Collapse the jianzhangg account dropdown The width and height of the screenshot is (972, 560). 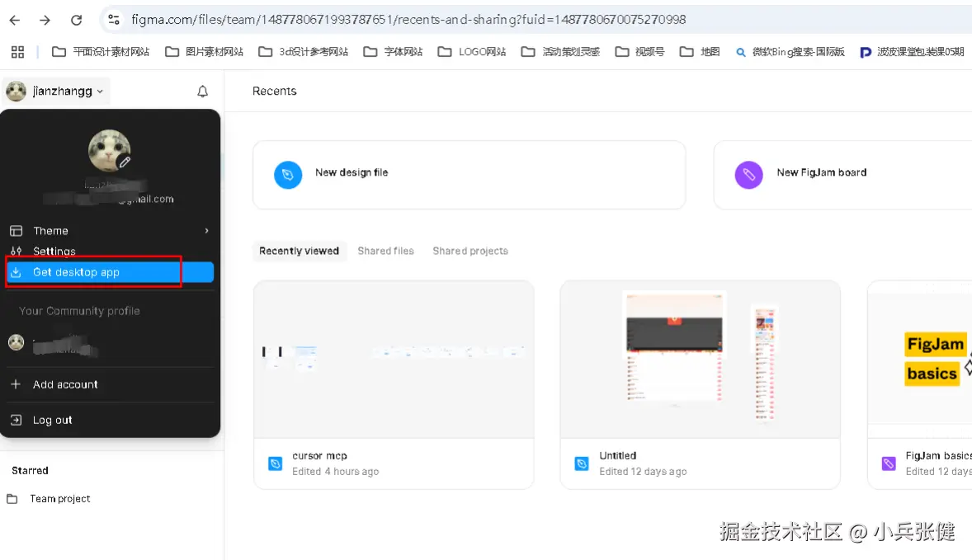pos(56,91)
